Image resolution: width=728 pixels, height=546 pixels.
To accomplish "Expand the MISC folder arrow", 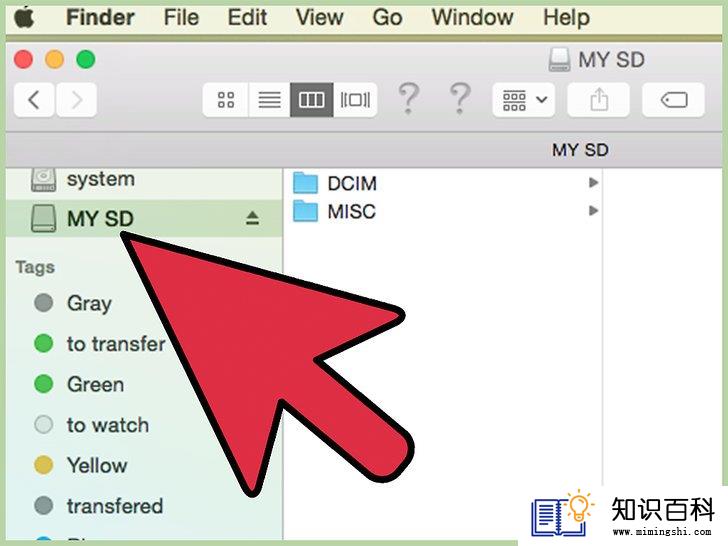I will [x=593, y=211].
